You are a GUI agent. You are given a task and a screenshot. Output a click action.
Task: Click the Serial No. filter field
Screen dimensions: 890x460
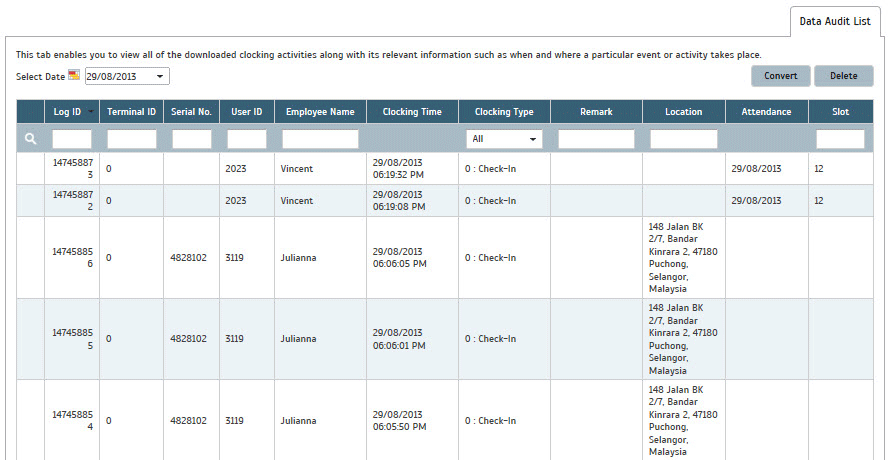(192, 139)
